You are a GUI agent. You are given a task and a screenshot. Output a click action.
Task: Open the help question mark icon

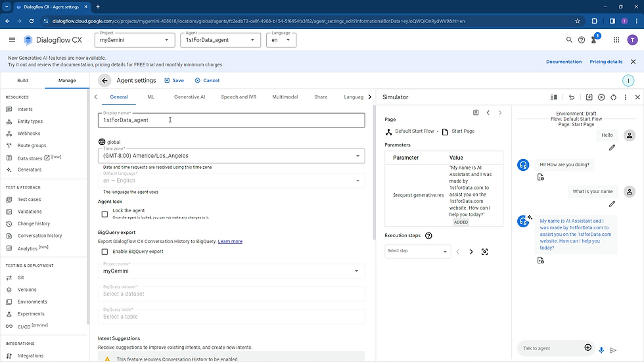point(582,40)
